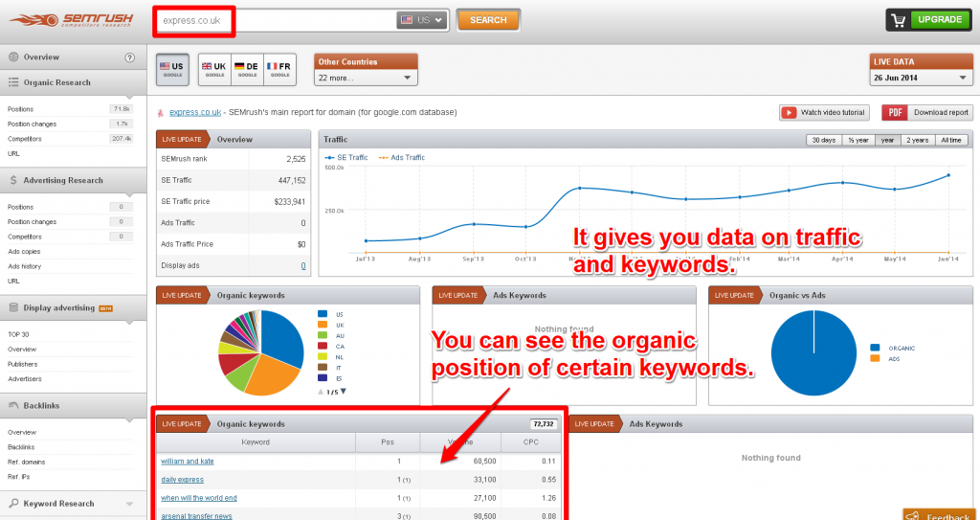Click the shopping cart icon by Upgrade

click(x=900, y=20)
